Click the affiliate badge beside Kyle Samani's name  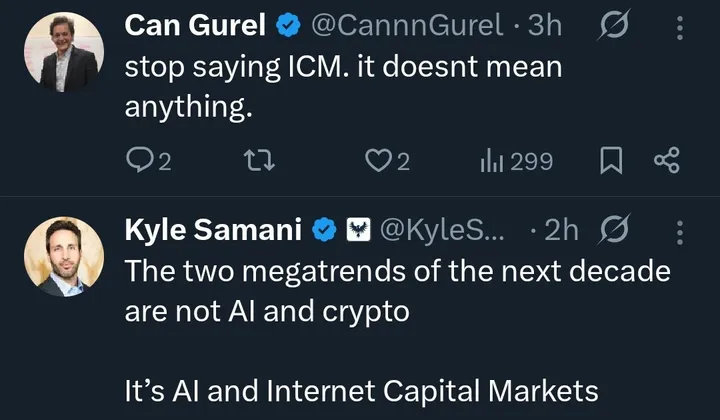point(358,230)
